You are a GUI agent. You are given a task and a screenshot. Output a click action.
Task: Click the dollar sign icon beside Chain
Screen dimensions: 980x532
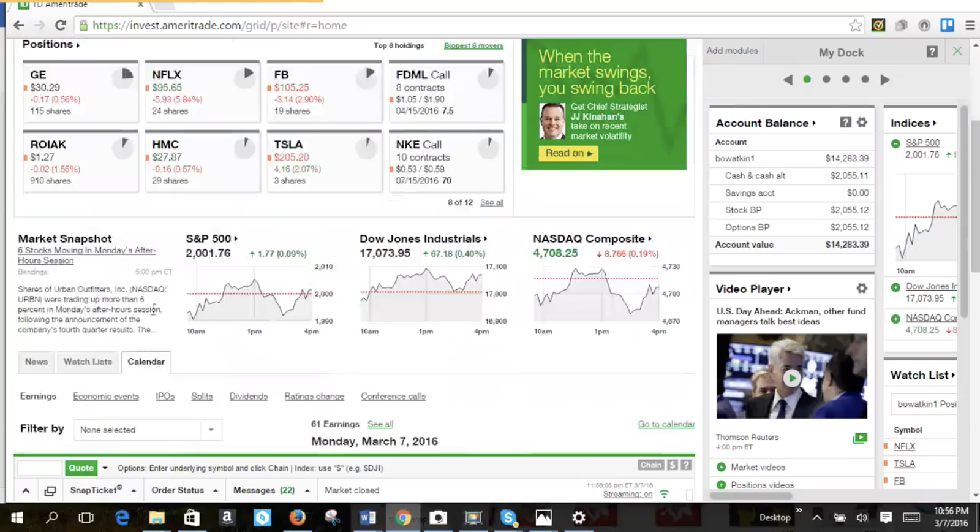point(673,465)
